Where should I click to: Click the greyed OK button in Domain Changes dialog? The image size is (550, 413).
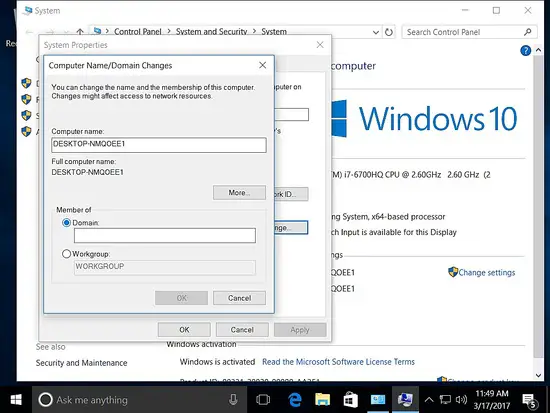[181, 298]
